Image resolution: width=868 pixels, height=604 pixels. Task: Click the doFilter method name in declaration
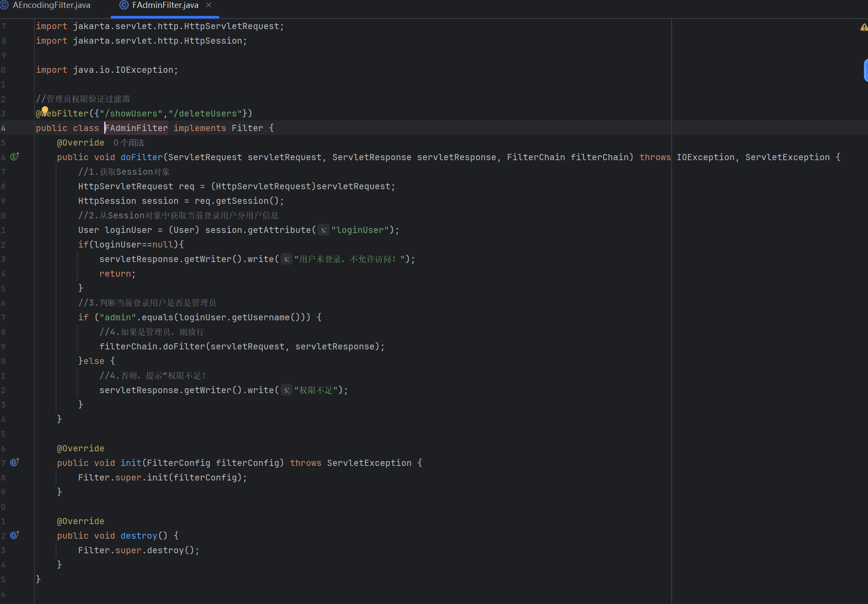141,158
